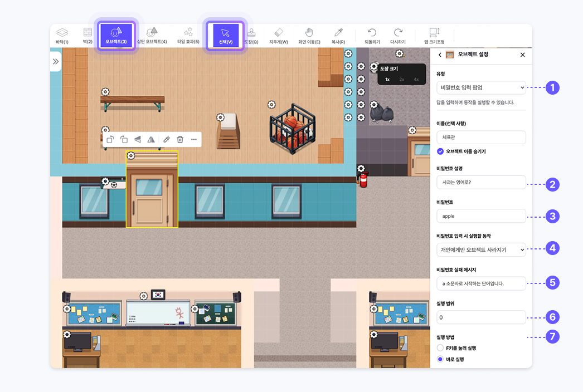
Task: Open 맵 크기조정 map resize
Action: (x=434, y=36)
